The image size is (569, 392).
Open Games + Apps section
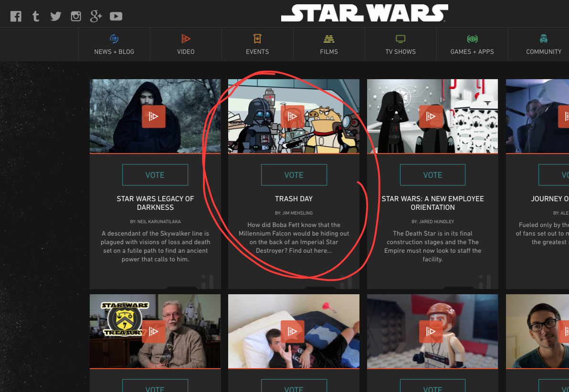pos(472,44)
